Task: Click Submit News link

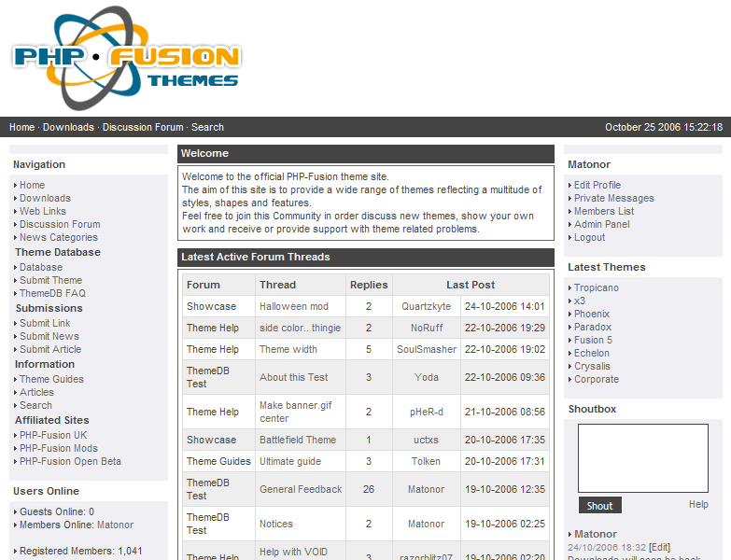Action: (49, 336)
